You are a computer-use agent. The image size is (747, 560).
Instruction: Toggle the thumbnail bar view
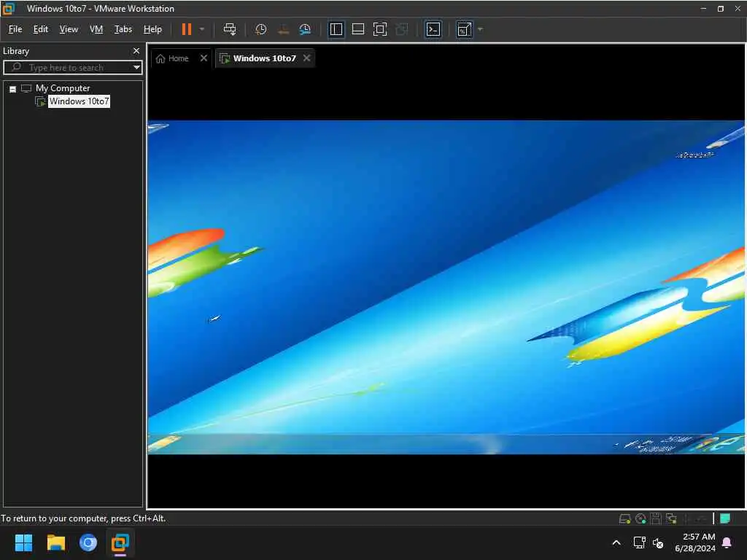(x=357, y=29)
